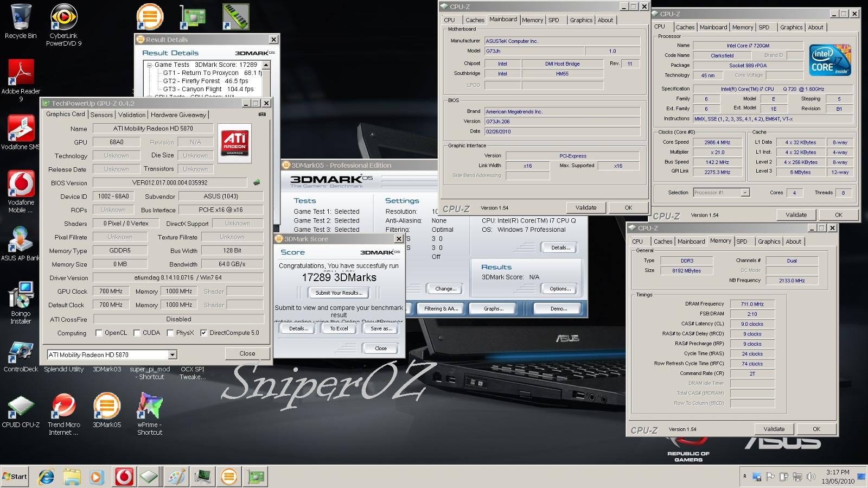
Task: Open Hardware Giveaway tab in GPU-Z
Action: [178, 115]
